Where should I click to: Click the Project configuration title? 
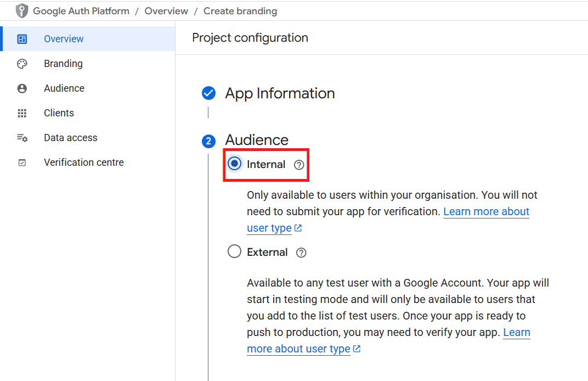coord(250,37)
